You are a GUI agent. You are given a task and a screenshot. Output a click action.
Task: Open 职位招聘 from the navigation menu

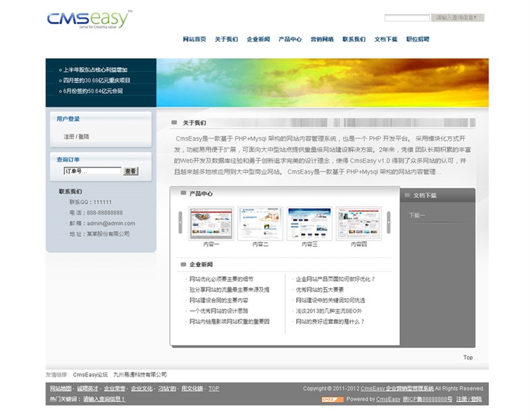coord(417,39)
